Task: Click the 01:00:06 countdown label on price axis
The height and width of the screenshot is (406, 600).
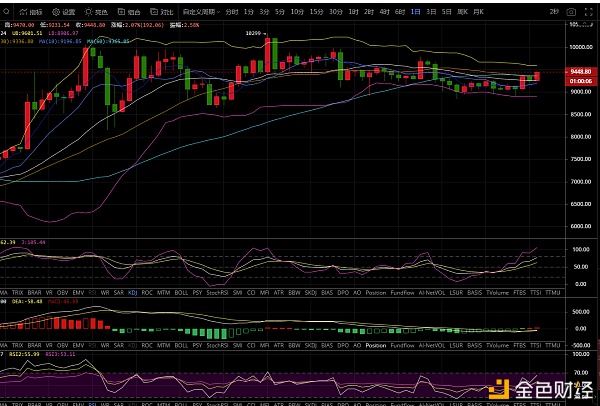Action: pyautogui.click(x=580, y=81)
